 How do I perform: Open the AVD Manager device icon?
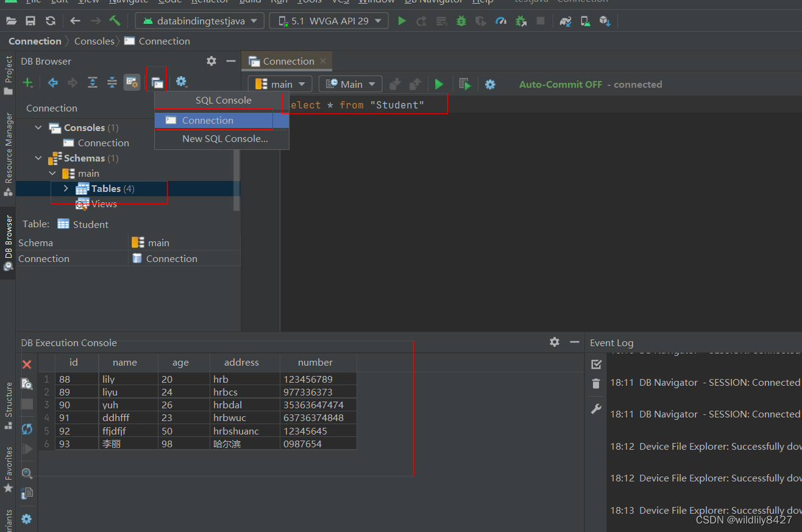585,21
